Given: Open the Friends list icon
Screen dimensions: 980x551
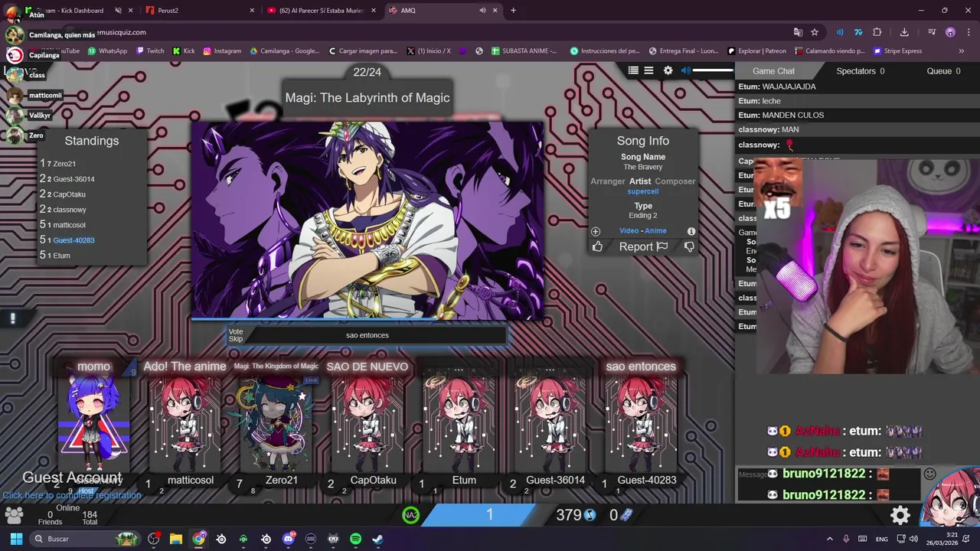Looking at the screenshot, I should click(x=13, y=514).
